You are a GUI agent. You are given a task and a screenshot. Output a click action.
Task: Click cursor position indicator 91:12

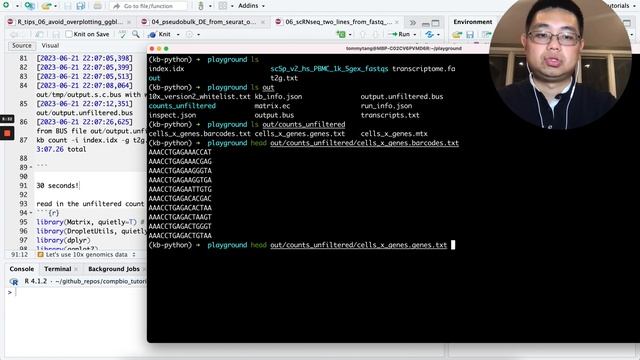(x=19, y=255)
